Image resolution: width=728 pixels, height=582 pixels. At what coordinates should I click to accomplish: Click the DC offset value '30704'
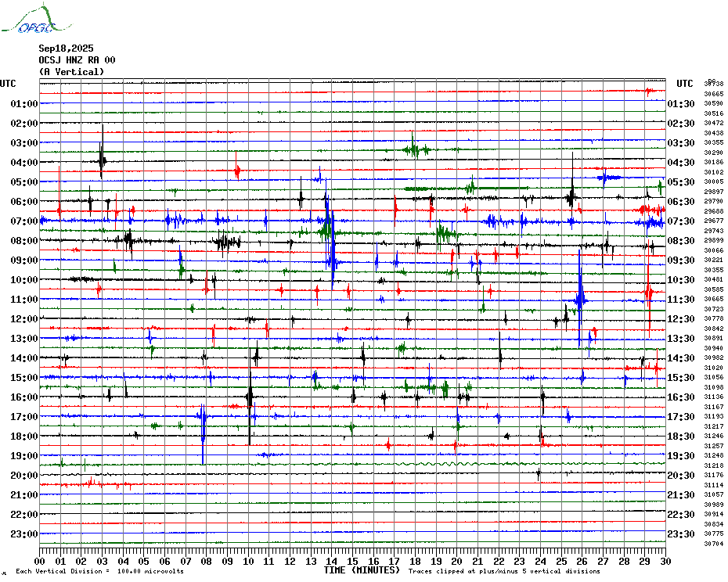click(714, 544)
